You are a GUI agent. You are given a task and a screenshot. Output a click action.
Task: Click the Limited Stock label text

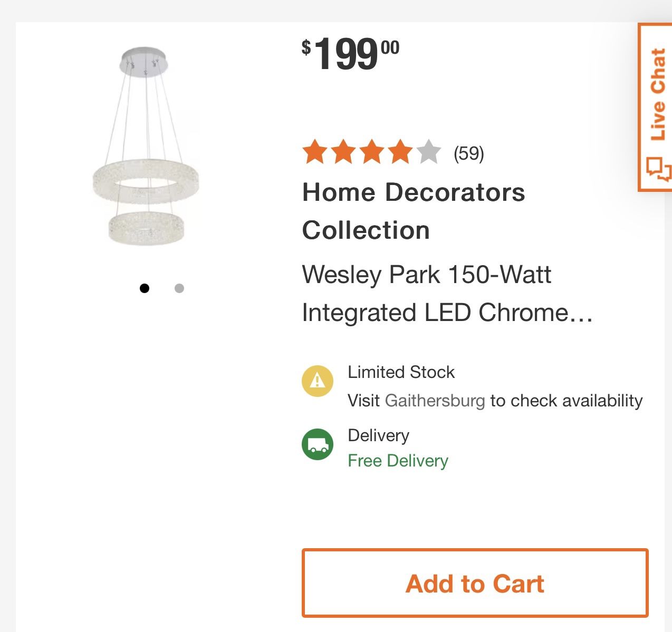click(401, 372)
